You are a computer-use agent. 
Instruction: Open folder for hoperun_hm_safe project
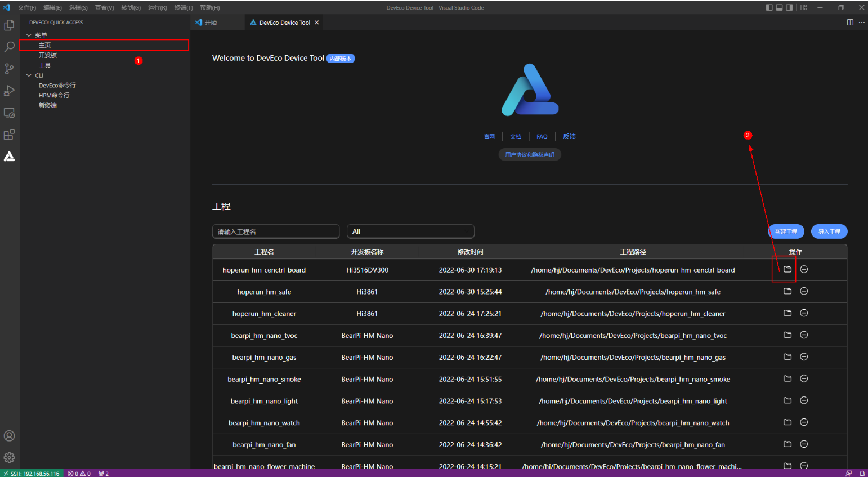click(788, 291)
